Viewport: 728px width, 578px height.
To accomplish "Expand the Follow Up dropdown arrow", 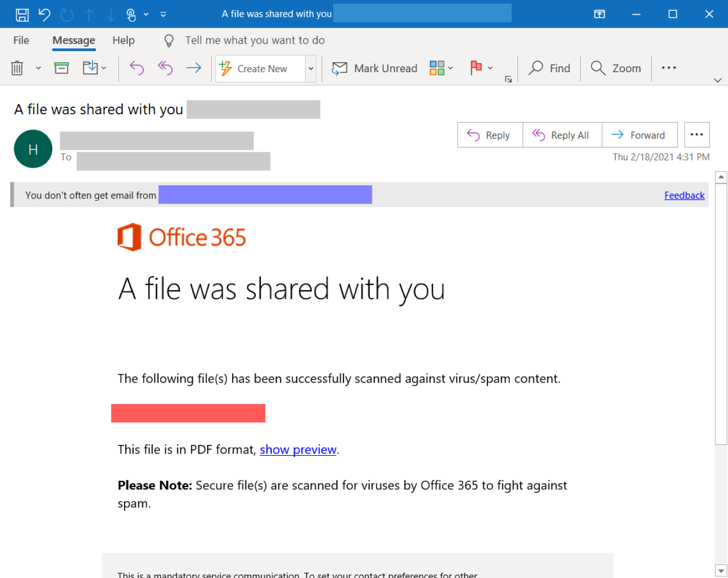I will point(490,68).
